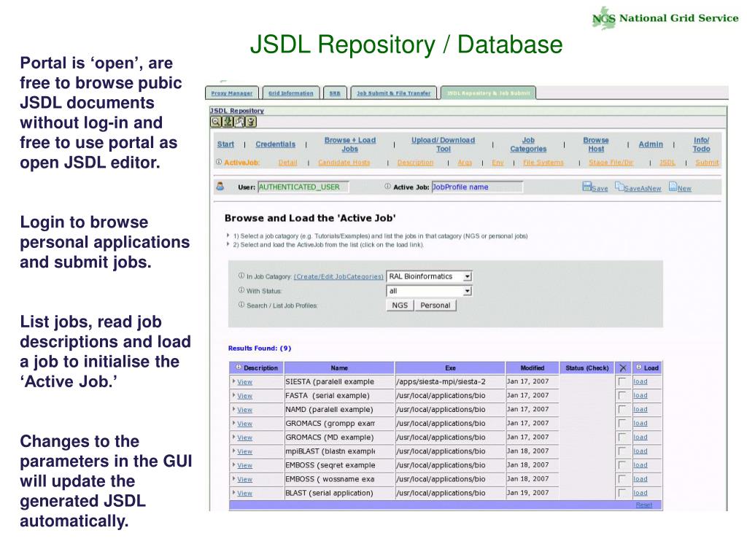Switch to the Proxy Manager tab

(x=231, y=93)
